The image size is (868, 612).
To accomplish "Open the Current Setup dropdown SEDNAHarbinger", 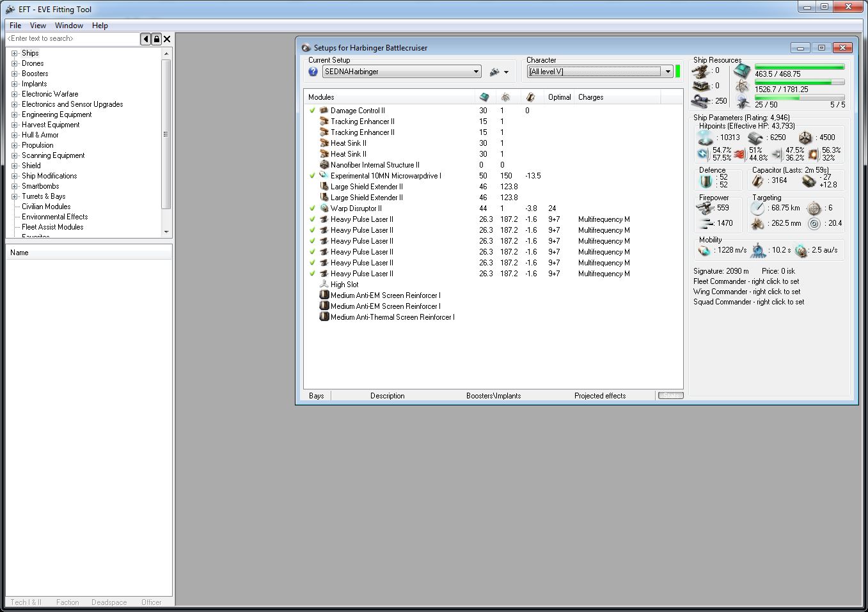I will click(402, 72).
